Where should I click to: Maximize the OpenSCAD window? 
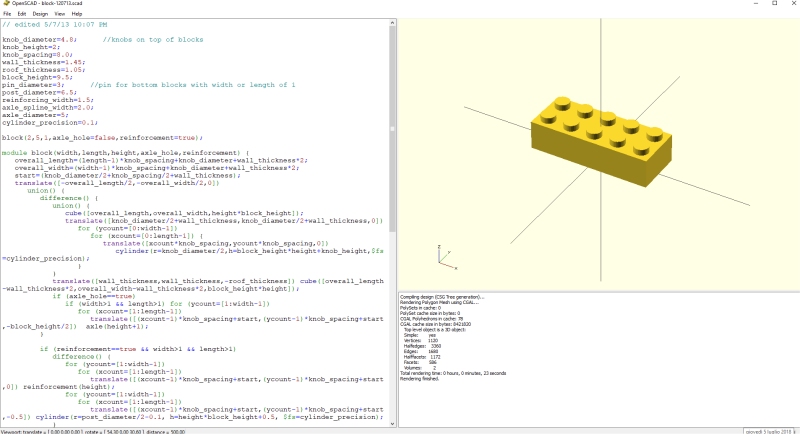point(774,3)
